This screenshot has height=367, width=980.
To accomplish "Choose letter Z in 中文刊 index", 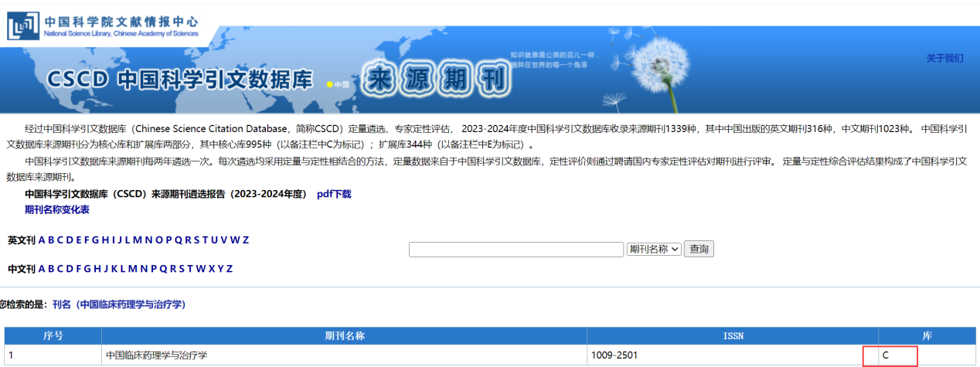I will point(230,269).
